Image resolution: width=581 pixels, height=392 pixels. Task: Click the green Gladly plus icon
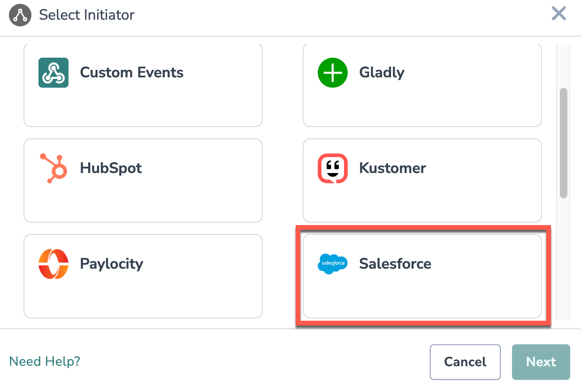pyautogui.click(x=332, y=73)
